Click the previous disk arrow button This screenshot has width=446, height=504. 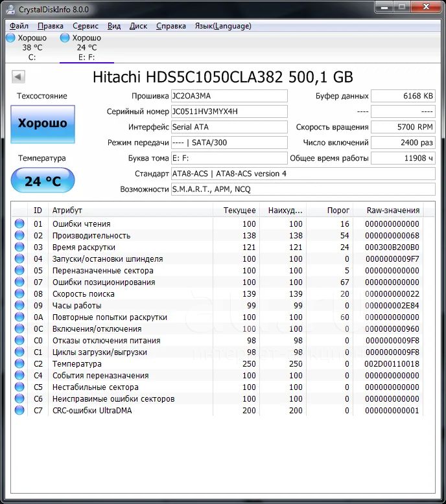point(18,77)
